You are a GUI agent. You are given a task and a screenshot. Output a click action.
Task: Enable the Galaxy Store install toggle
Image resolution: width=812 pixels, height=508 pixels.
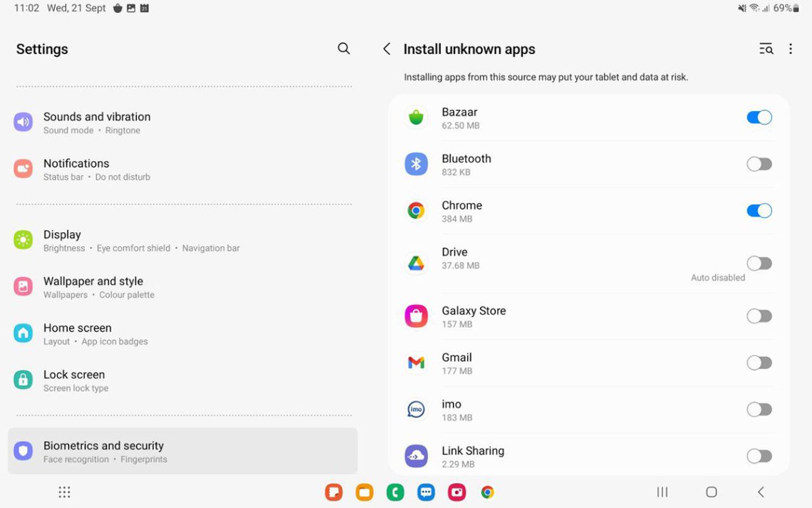(x=759, y=316)
